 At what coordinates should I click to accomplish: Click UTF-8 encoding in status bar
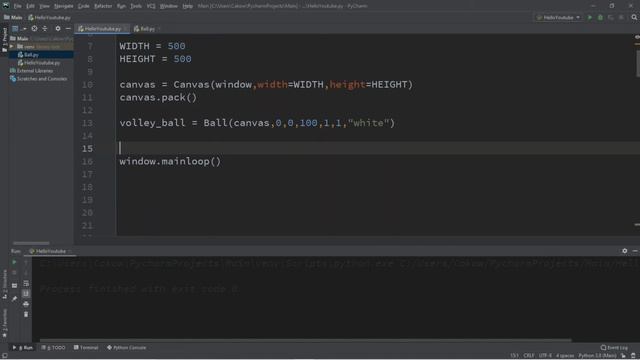[545, 356]
